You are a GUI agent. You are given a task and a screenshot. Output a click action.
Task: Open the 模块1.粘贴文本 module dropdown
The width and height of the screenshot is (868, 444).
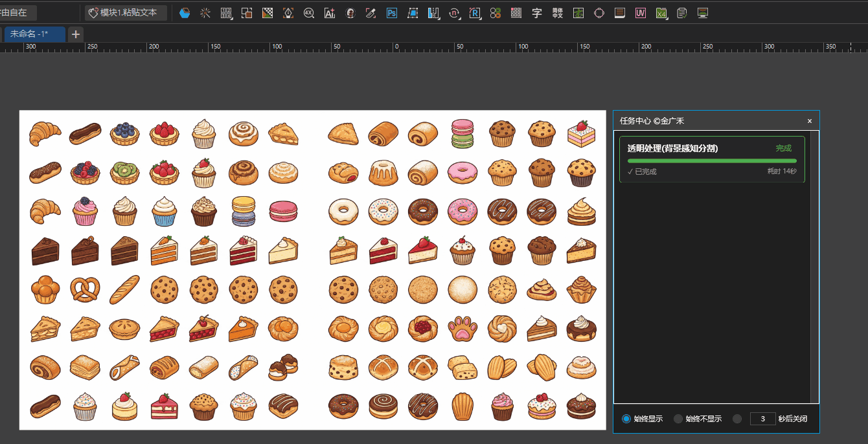pos(126,13)
